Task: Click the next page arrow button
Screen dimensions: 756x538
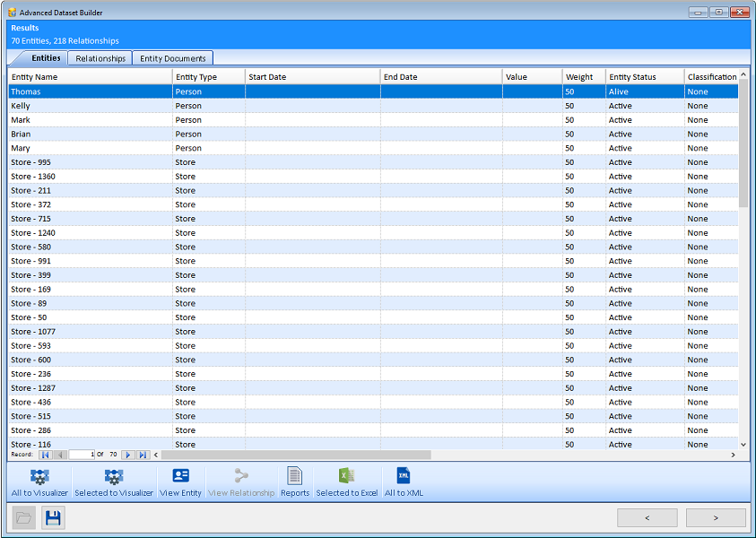Action: 716,517
